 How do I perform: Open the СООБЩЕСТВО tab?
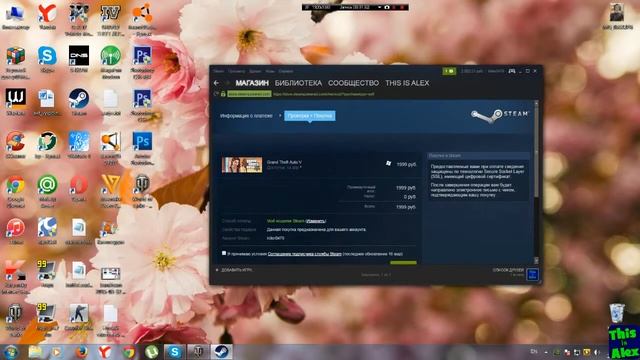point(353,83)
